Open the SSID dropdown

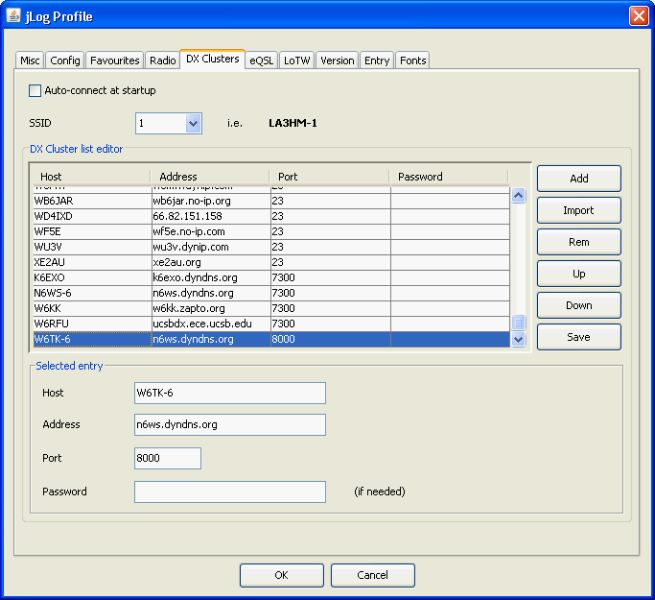point(194,124)
